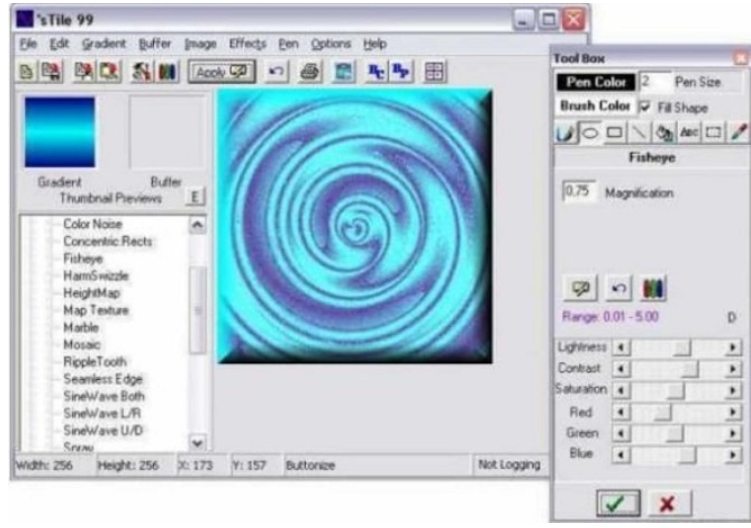
Task: Toggle the Fill Shape checkbox
Action: [646, 107]
